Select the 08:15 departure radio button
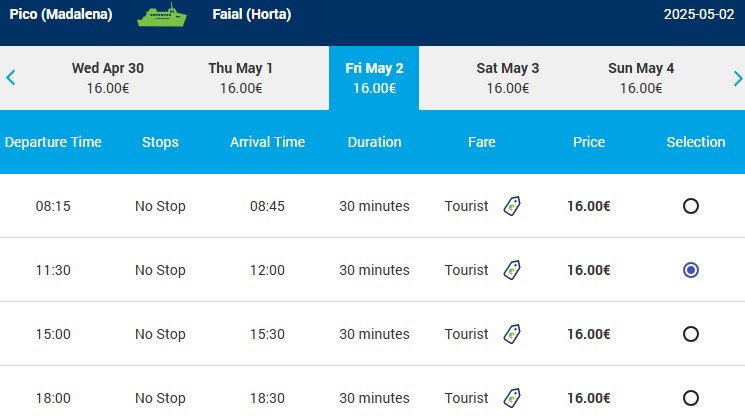 [x=690, y=206]
